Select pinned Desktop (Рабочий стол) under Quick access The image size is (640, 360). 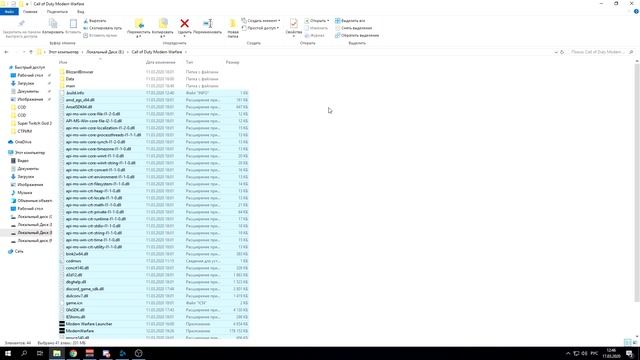(x=30, y=76)
